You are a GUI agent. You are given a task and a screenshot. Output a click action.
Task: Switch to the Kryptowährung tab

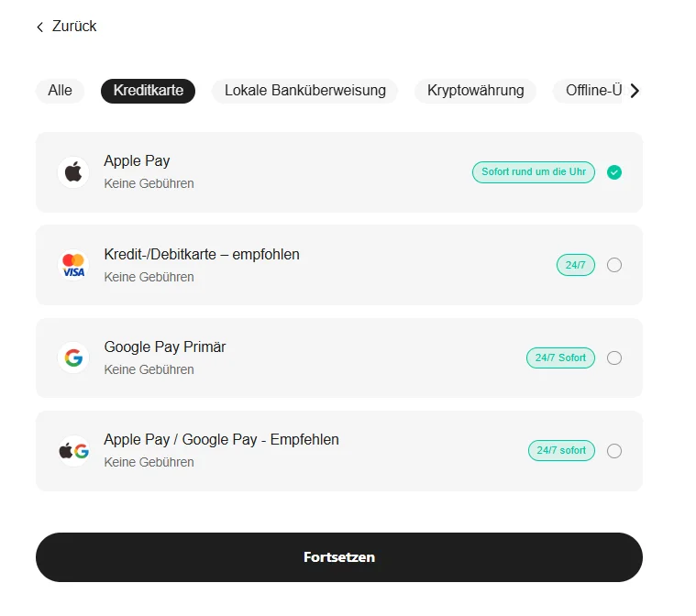(x=475, y=91)
